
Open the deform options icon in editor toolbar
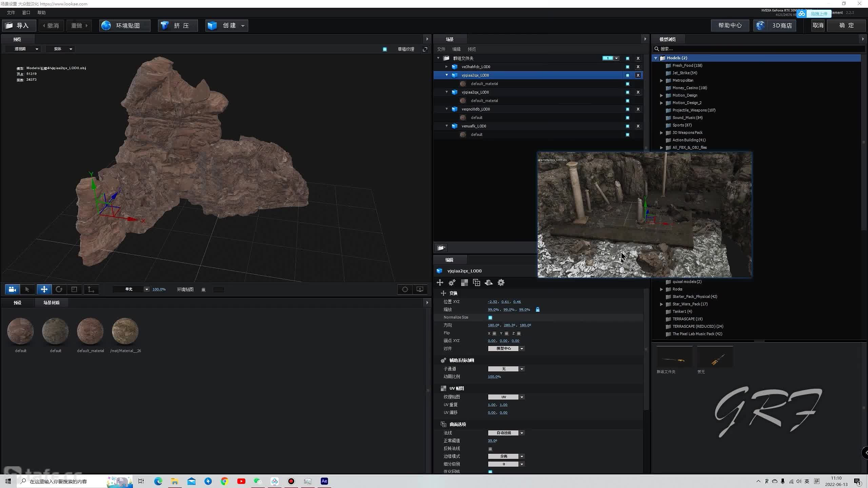(x=489, y=283)
